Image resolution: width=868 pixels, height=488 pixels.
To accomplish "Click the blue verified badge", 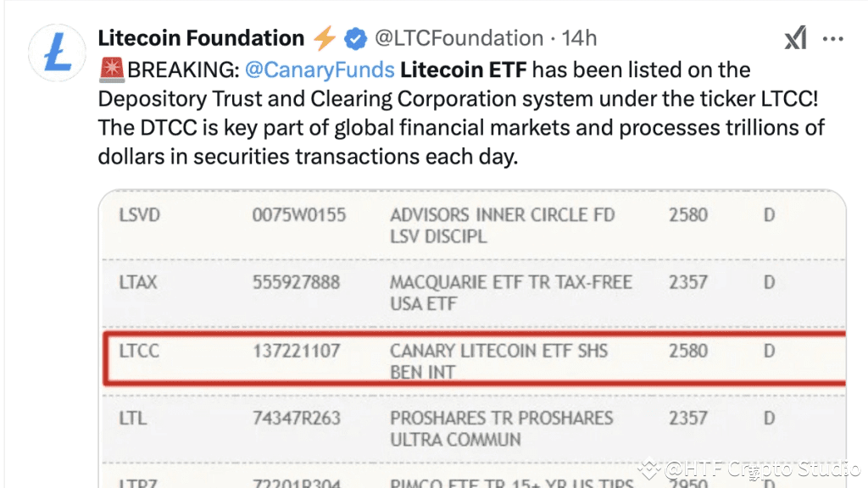I will 355,38.
